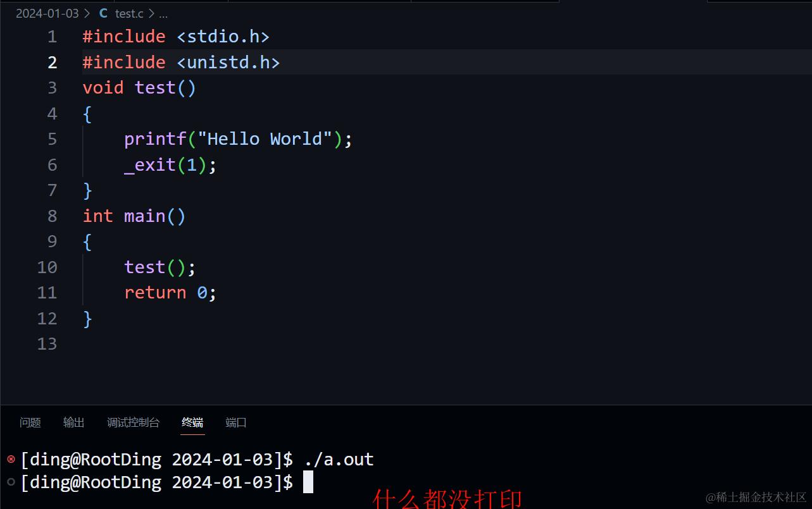
Task: Click on <unistd.h> in the code
Action: coord(228,62)
